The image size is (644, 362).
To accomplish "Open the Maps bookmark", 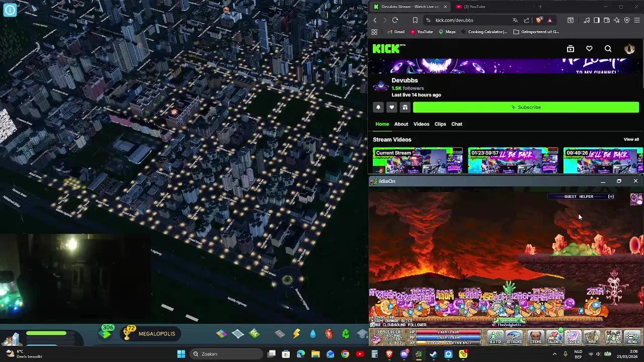I will pyautogui.click(x=447, y=32).
